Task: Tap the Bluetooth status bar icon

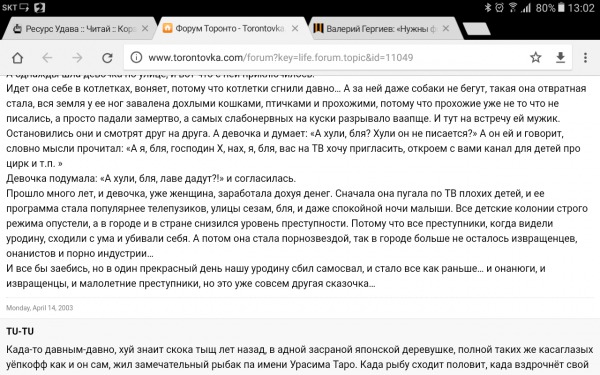Action: click(x=488, y=7)
